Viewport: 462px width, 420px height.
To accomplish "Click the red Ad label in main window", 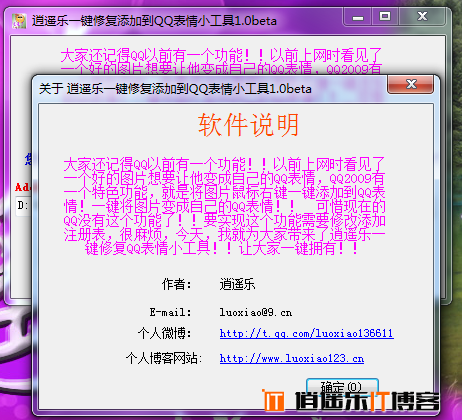I will (x=23, y=187).
